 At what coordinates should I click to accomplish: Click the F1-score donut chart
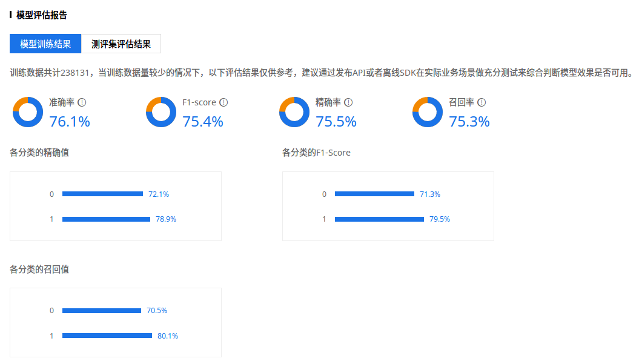tap(161, 112)
